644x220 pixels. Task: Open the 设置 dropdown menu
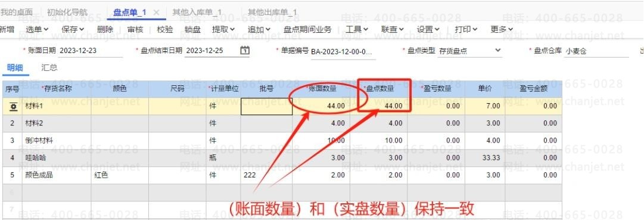[428, 29]
